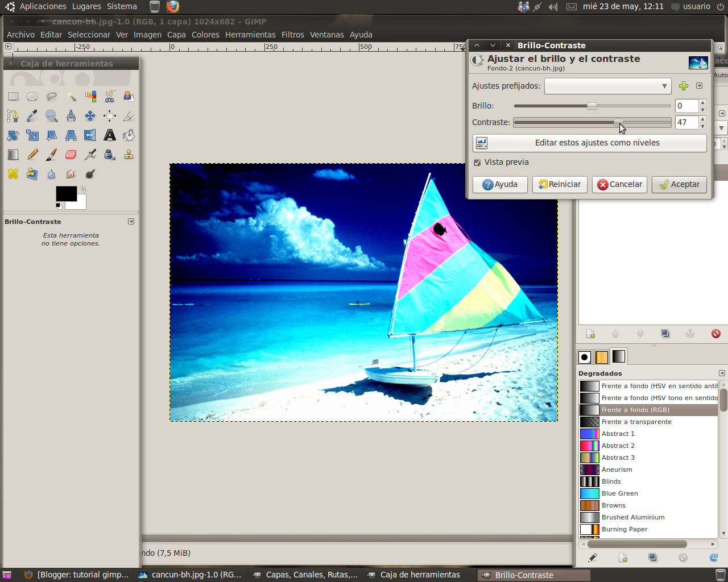Viewport: 728px width, 582px height.
Task: Open the Colores menu
Action: (205, 35)
